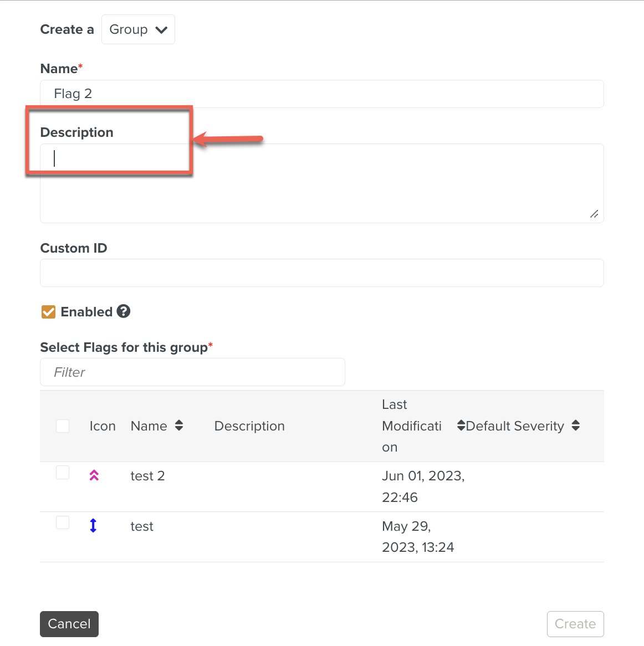This screenshot has width=644, height=646.
Task: Click the flags Filter box
Action: [192, 372]
